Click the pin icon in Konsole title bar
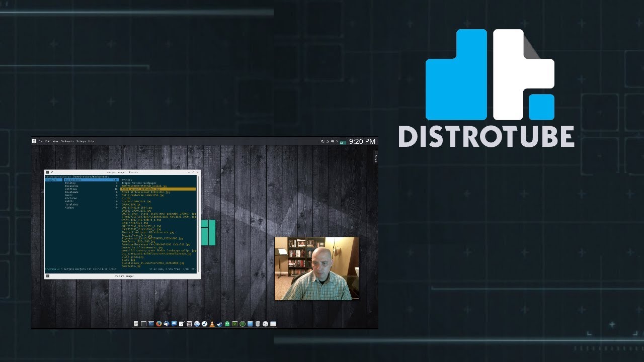This screenshot has height=362, width=644. (52, 172)
